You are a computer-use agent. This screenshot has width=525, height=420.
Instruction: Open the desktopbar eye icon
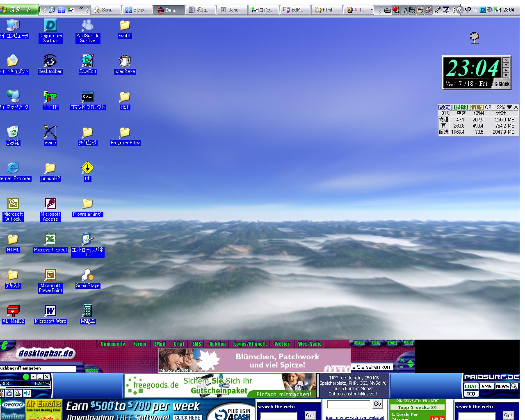(x=50, y=64)
